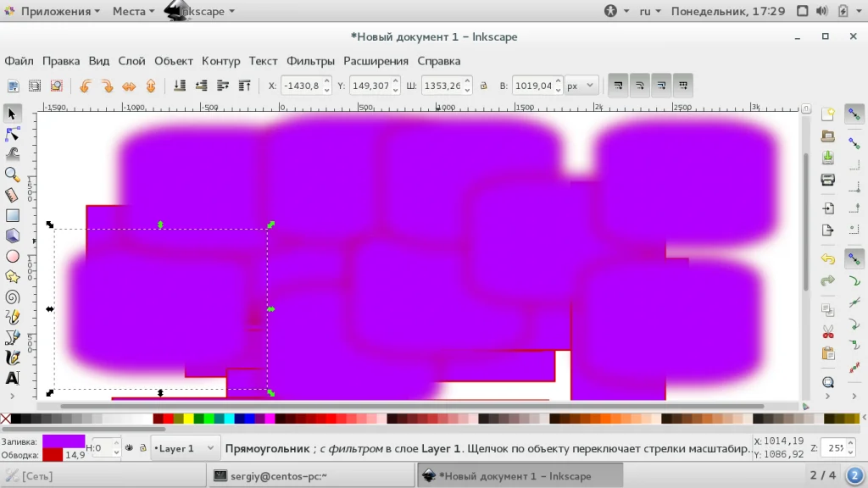Open the Фильтры menu
Screen dimensions: 868x488
coord(310,61)
